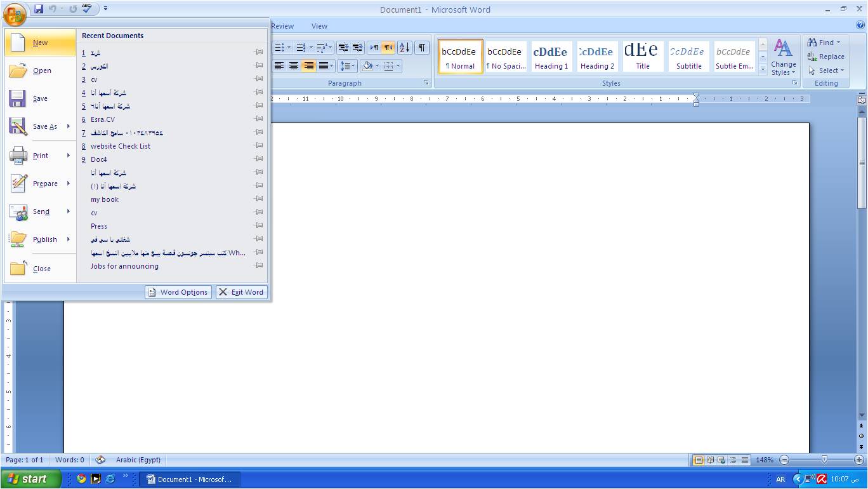The height and width of the screenshot is (489, 868).
Task: Expand the Styles gallery More arrow
Action: 763,70
